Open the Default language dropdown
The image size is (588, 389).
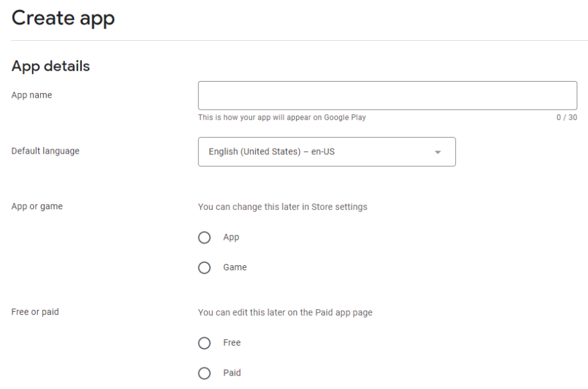click(x=327, y=152)
